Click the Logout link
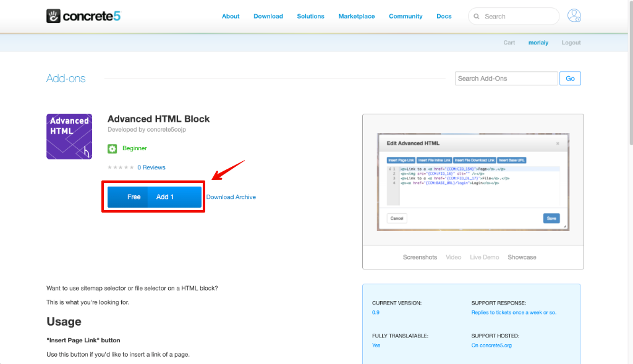This screenshot has height=364, width=633. pos(571,43)
